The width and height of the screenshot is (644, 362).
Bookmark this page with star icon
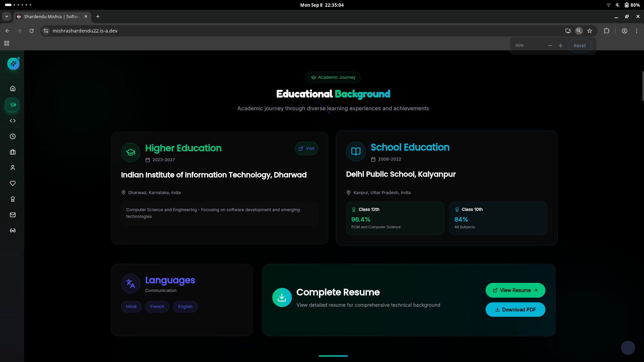pos(590,31)
